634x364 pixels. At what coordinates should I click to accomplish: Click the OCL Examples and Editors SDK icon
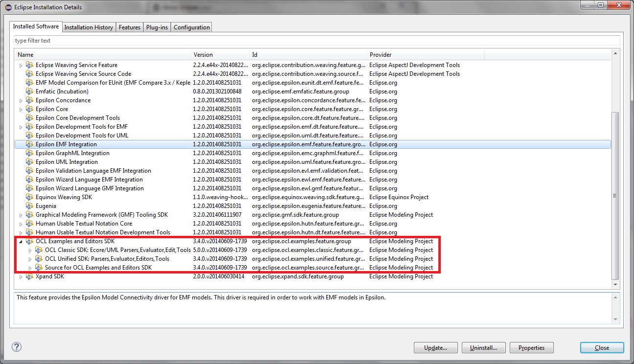[30, 241]
